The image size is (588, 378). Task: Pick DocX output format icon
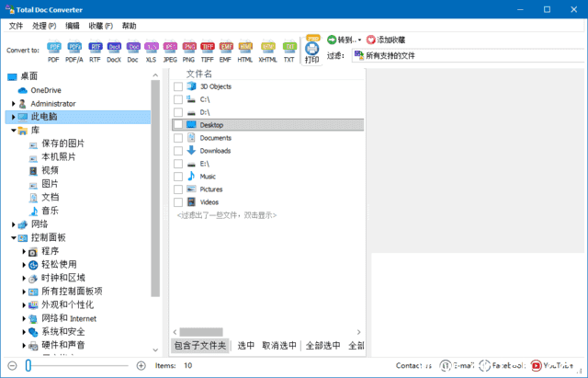click(114, 52)
